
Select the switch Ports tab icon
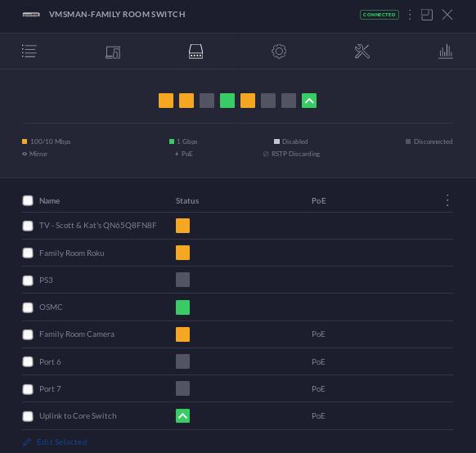pos(195,52)
